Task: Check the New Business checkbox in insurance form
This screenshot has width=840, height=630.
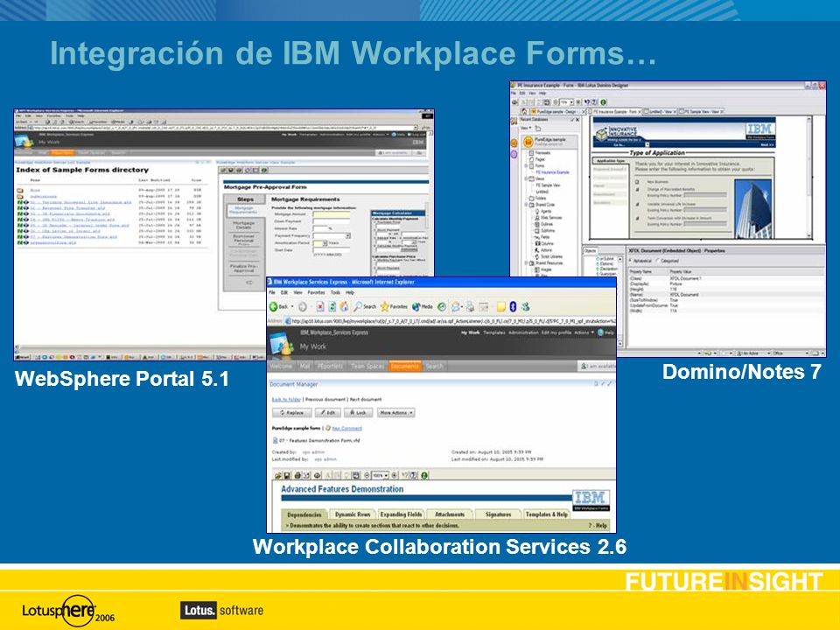Action: pos(638,182)
